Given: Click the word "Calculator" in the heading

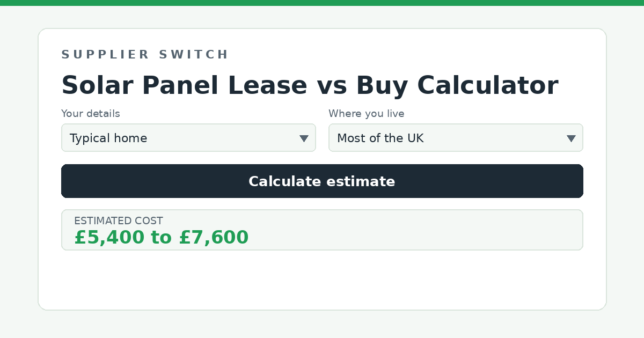Looking at the screenshot, I should pyautogui.click(x=487, y=86).
